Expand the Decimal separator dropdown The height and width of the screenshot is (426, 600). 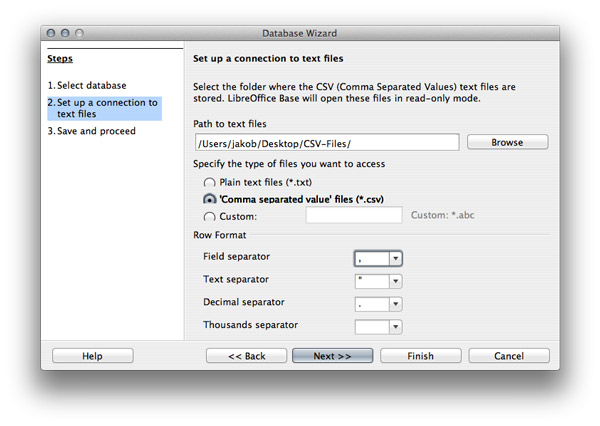[x=396, y=304]
